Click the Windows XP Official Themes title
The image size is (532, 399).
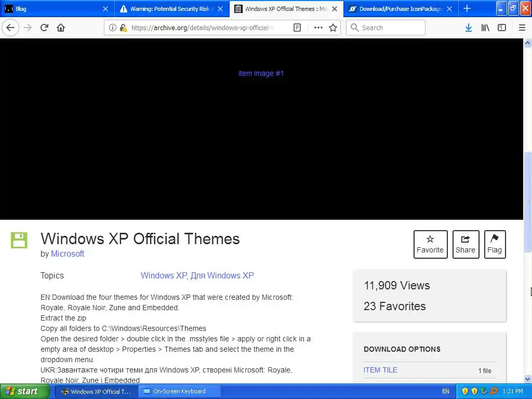pyautogui.click(x=140, y=239)
